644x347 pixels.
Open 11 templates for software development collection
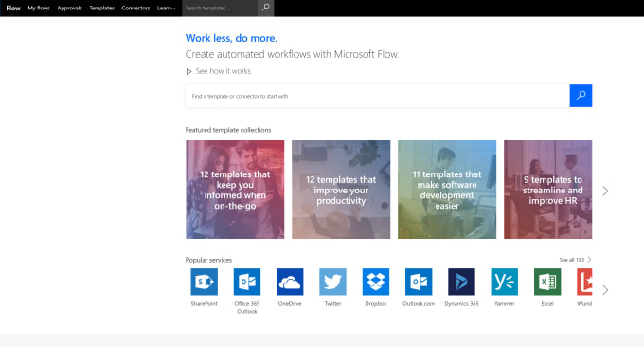(x=447, y=190)
